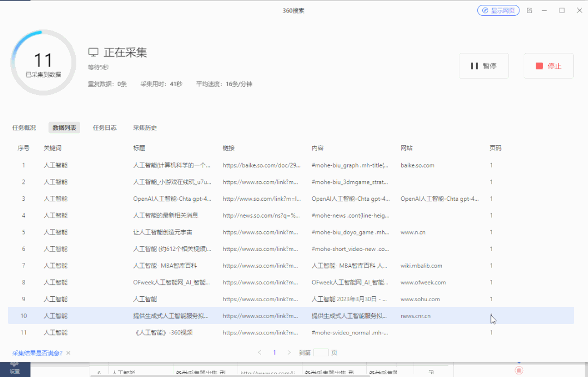The image size is (588, 377).
Task: Click the red stop icon in the background window
Action: [x=519, y=370]
